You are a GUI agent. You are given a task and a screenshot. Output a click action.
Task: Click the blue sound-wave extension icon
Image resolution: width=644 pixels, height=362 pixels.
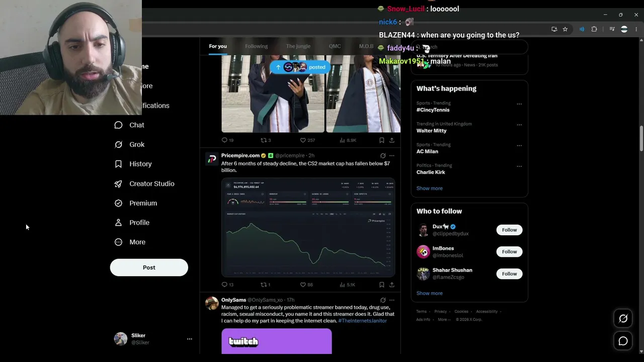coord(582,29)
